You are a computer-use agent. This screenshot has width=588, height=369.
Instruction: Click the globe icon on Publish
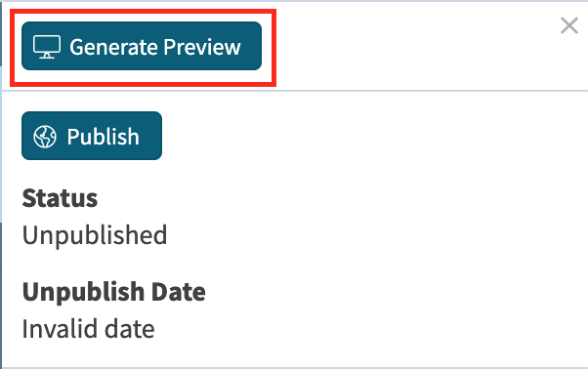(45, 137)
